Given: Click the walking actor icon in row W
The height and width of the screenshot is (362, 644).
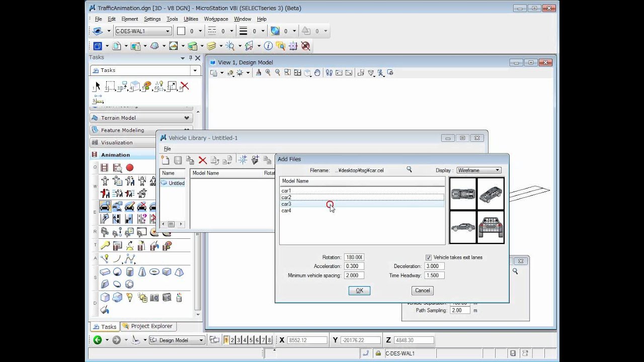Looking at the screenshot, I should [x=105, y=181].
